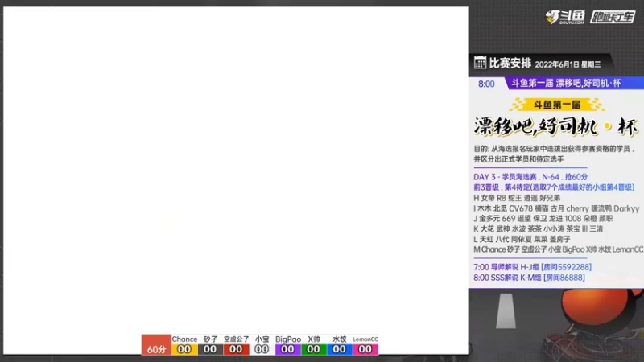Click X帅's green 00 score box
This screenshot has height=362, width=644.
(314, 349)
